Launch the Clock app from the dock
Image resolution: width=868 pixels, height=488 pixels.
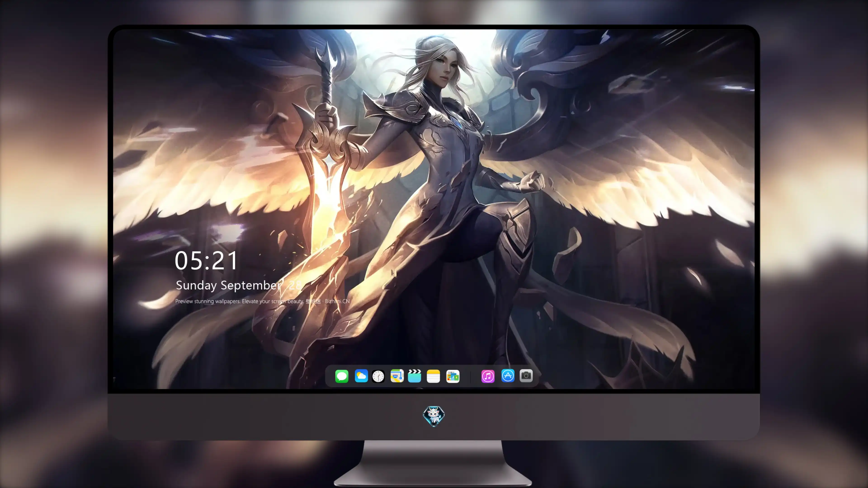tap(378, 376)
